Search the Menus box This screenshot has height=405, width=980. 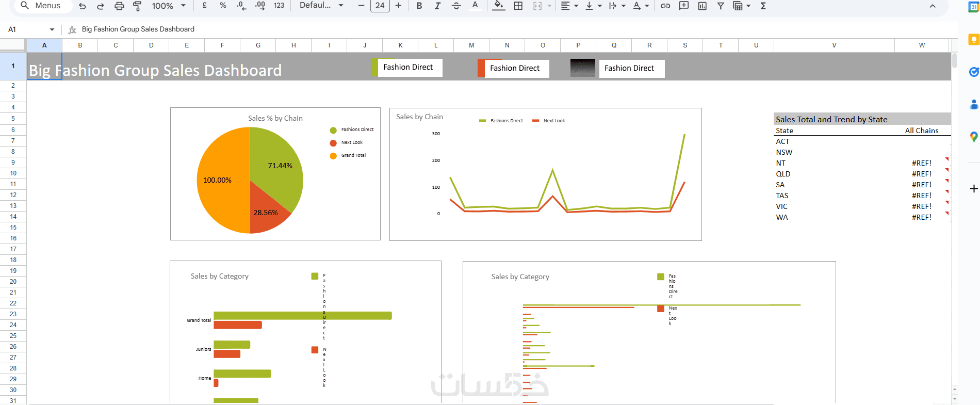(x=41, y=6)
